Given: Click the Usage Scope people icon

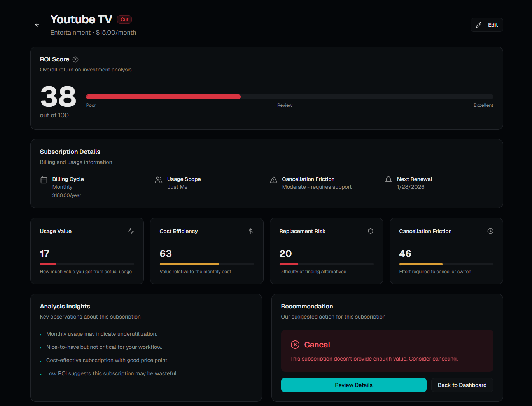Looking at the screenshot, I should tap(159, 180).
